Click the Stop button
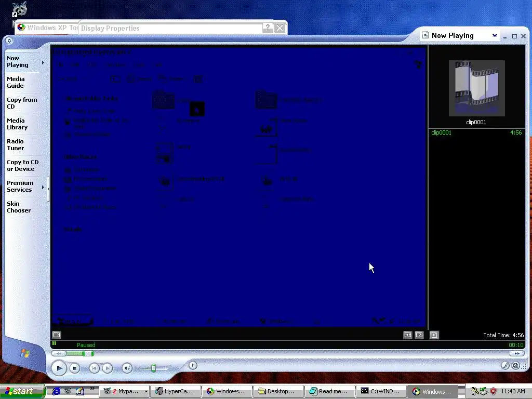Image resolution: width=532 pixels, height=399 pixels. tap(75, 368)
